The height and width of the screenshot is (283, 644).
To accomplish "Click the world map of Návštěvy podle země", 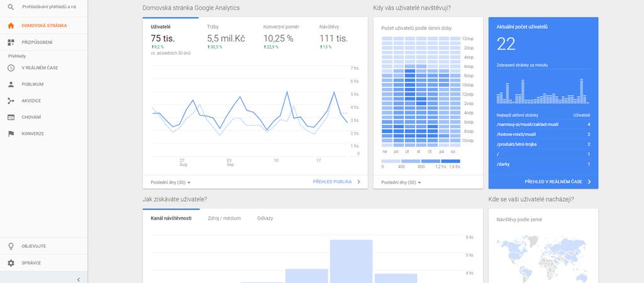I will (543, 258).
